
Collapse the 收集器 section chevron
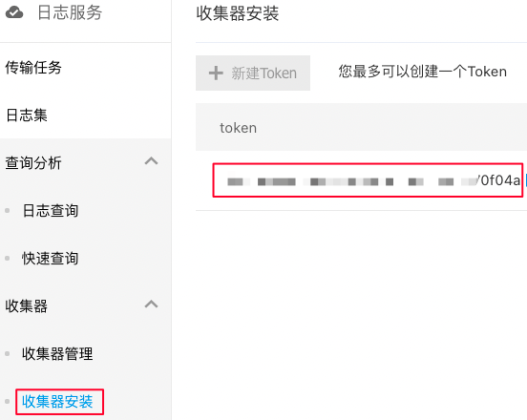coord(151,304)
